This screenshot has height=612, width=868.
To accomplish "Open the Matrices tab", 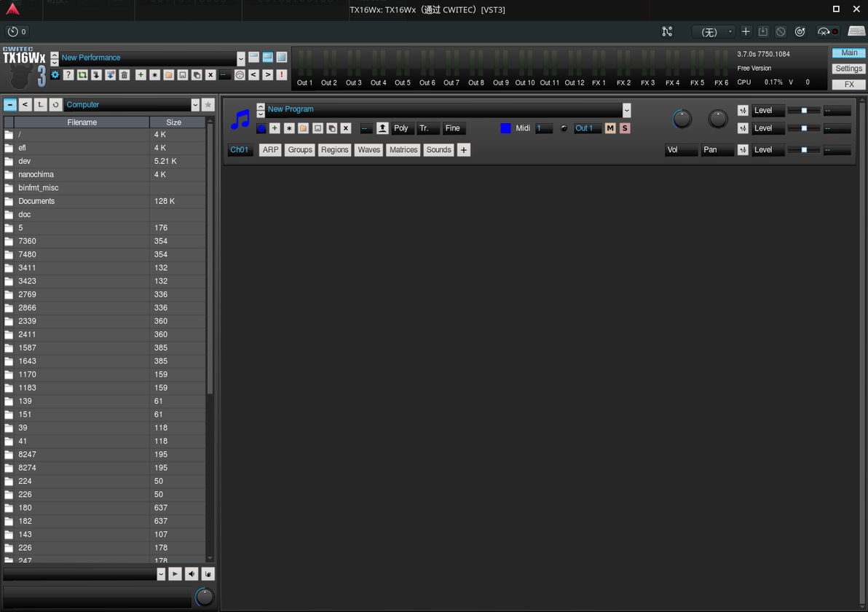I will click(403, 150).
